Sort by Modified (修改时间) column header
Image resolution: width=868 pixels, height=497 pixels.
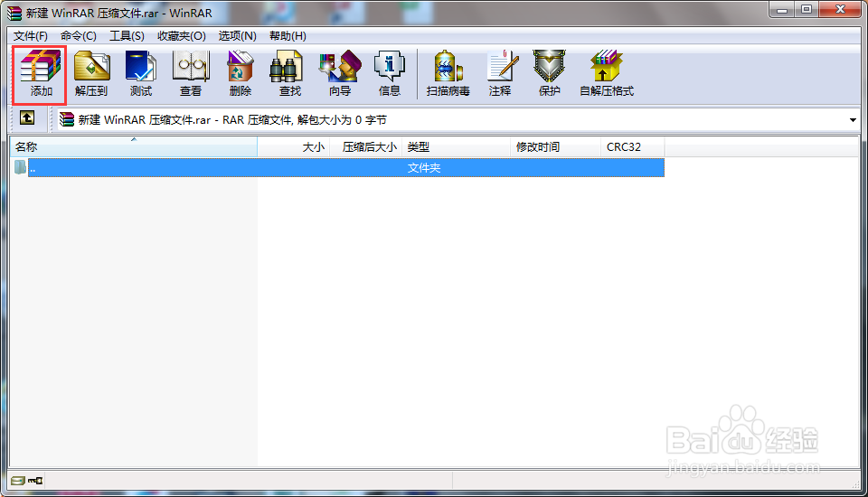click(x=555, y=147)
